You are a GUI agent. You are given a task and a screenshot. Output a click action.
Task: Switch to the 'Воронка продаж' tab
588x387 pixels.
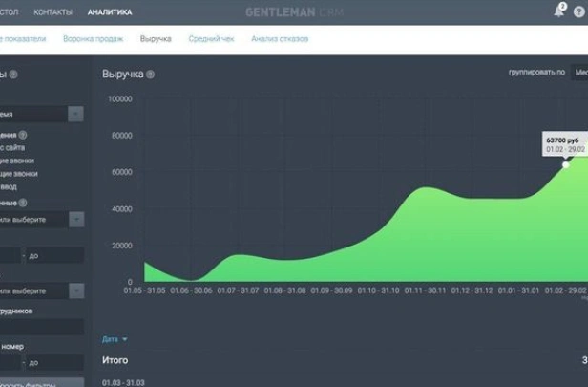click(x=93, y=39)
